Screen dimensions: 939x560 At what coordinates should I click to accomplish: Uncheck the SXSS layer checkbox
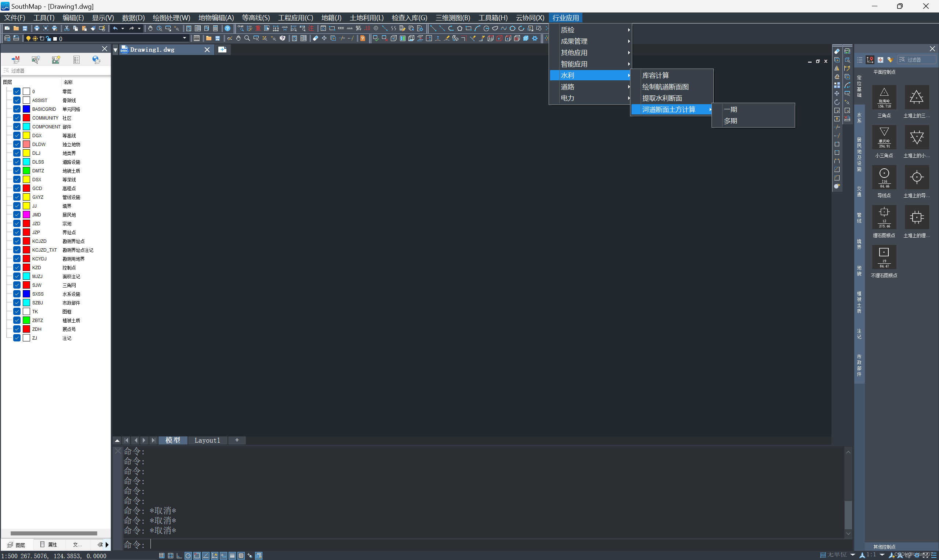click(x=17, y=294)
